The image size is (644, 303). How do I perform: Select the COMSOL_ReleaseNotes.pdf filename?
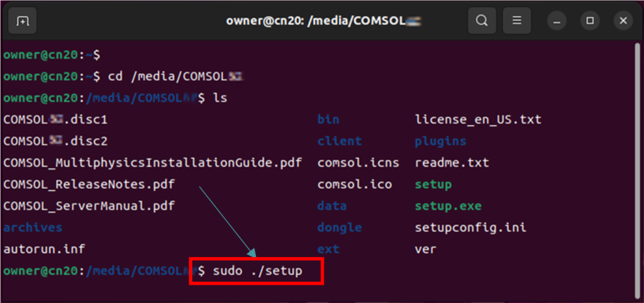(89, 184)
